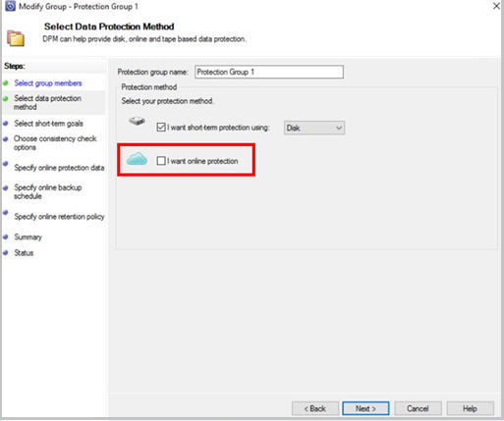Click the 'I want online protection' label
This screenshot has height=421, width=504.
point(202,161)
